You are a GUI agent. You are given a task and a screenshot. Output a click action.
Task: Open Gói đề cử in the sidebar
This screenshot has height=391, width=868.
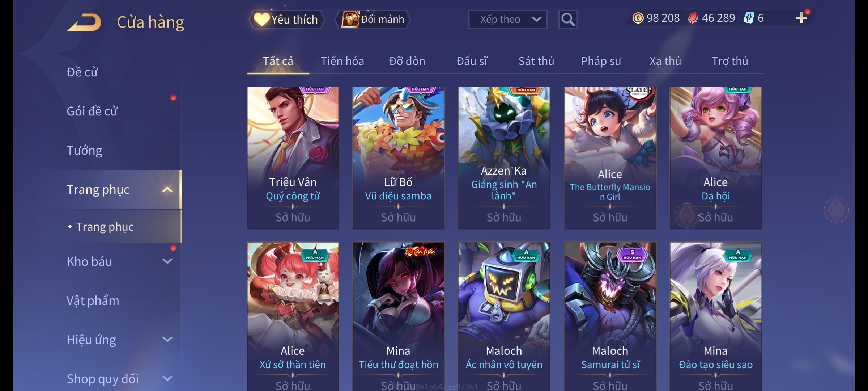(x=92, y=111)
